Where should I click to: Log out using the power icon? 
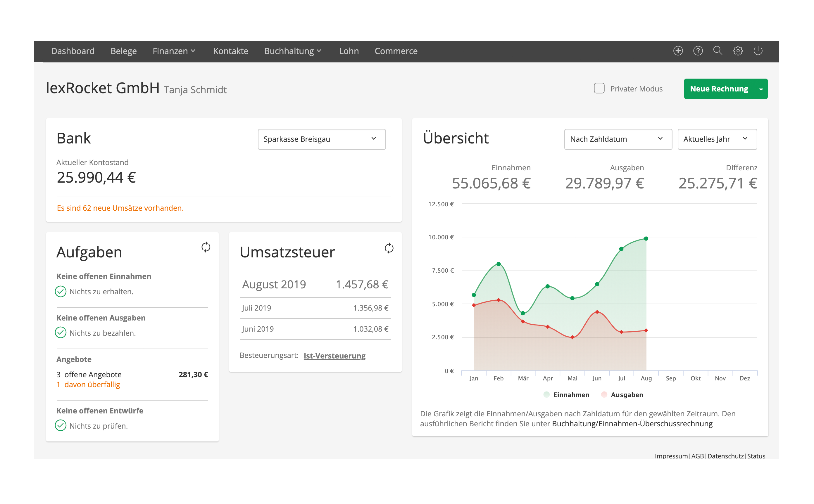tap(758, 51)
